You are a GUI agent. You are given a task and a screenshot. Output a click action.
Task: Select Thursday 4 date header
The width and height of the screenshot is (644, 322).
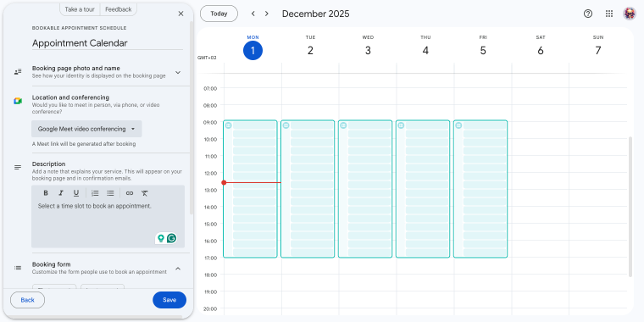coord(425,51)
